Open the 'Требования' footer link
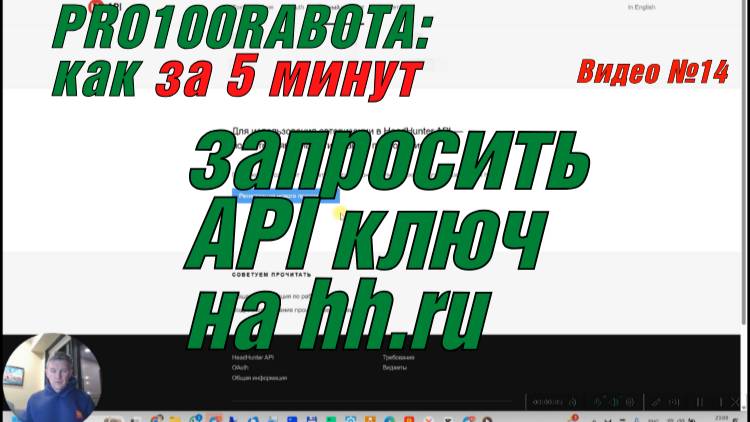This screenshot has width=750, height=422. pos(398,357)
